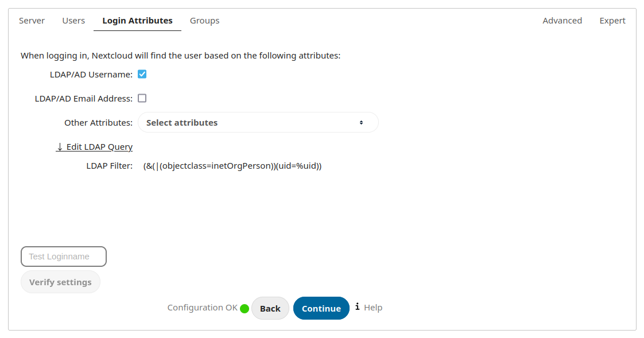Image resolution: width=644 pixels, height=338 pixels.
Task: Open the Help link
Action: (373, 307)
